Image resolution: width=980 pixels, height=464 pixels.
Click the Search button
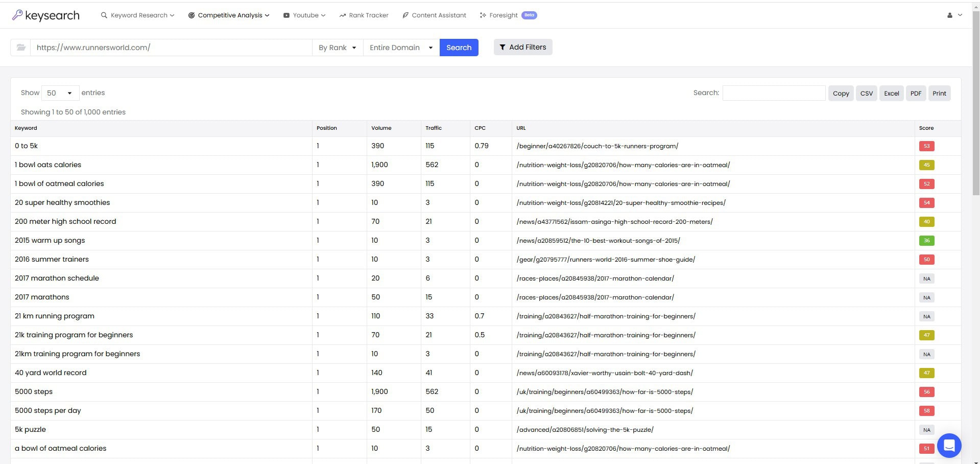point(458,48)
